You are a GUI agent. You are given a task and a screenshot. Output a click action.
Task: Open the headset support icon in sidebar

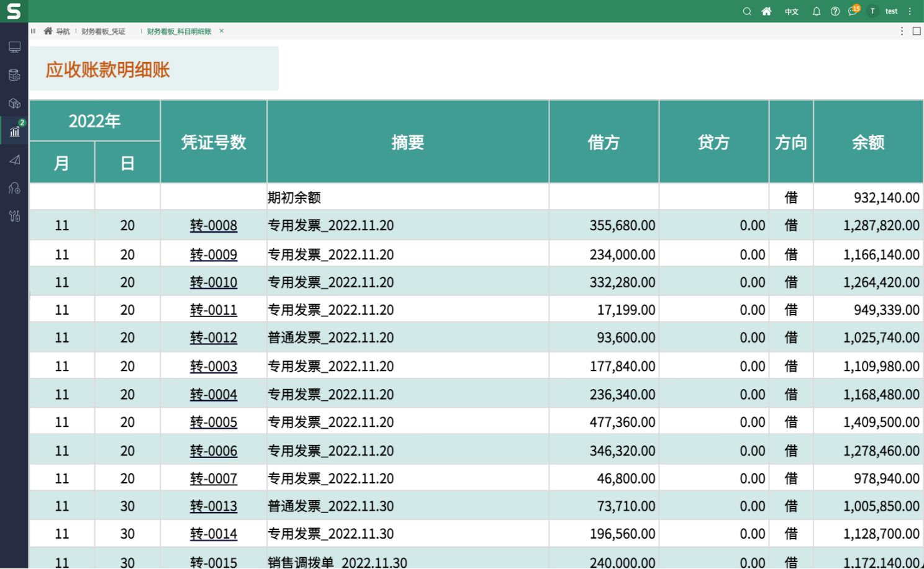click(14, 188)
